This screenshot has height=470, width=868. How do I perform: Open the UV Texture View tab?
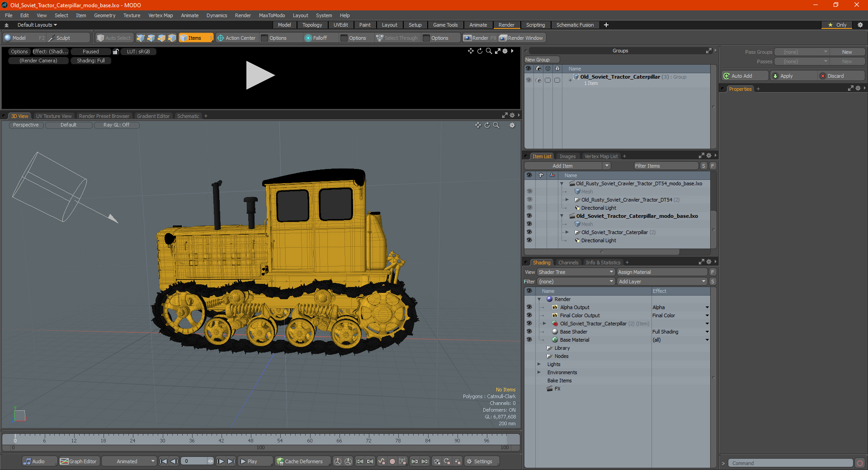point(54,116)
